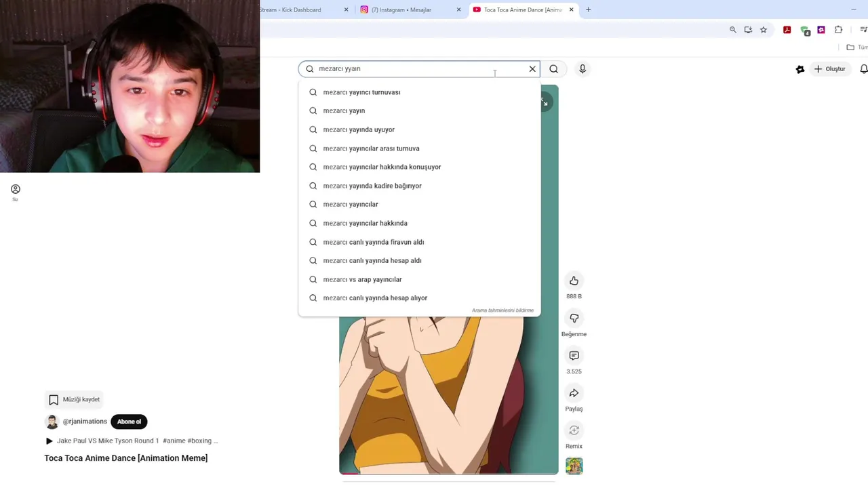This screenshot has width=868, height=488.
Task: Like the Short with thumbs-up icon
Action: pyautogui.click(x=574, y=281)
